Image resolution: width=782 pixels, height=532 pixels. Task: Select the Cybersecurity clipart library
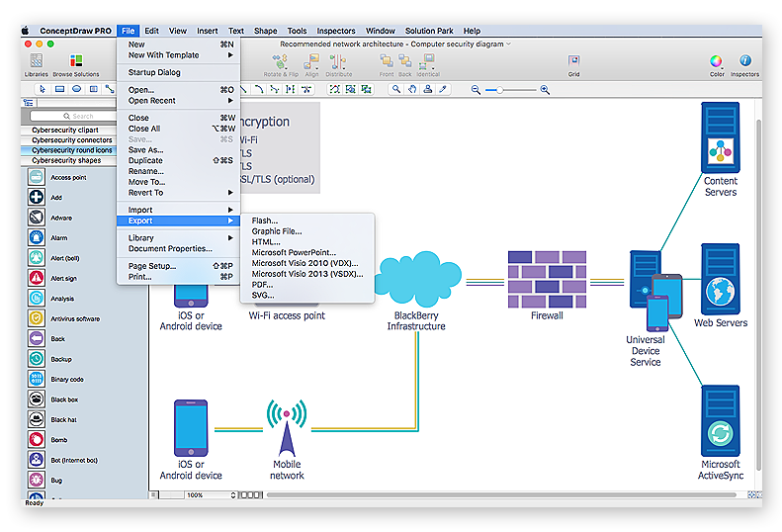click(x=65, y=130)
